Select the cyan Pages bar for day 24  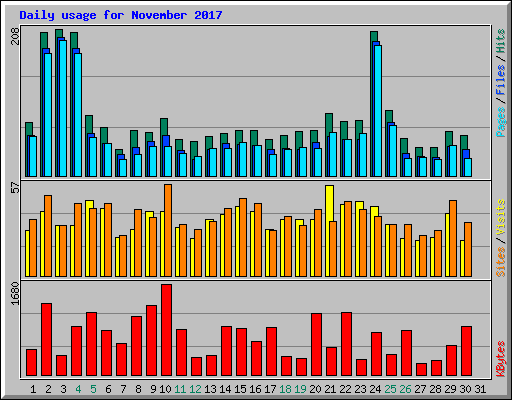point(378,111)
